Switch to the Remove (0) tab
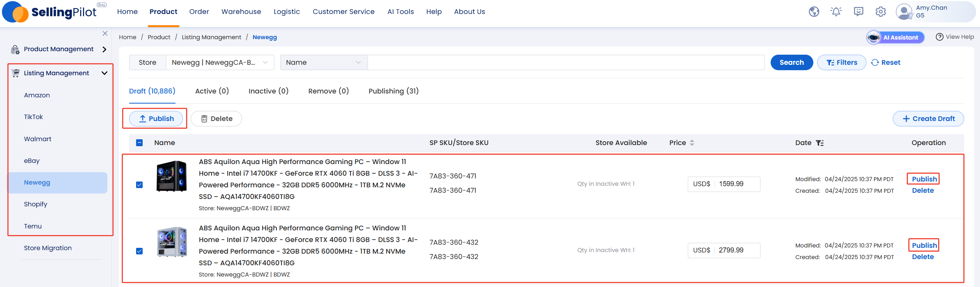980x287 pixels. [x=329, y=91]
